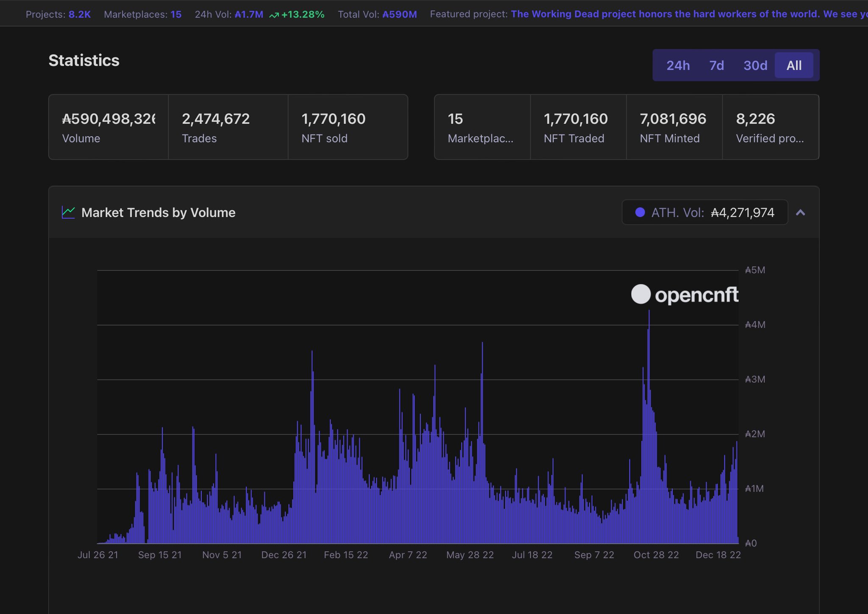This screenshot has height=614, width=868.
Task: Select the All time range
Action: coord(794,65)
